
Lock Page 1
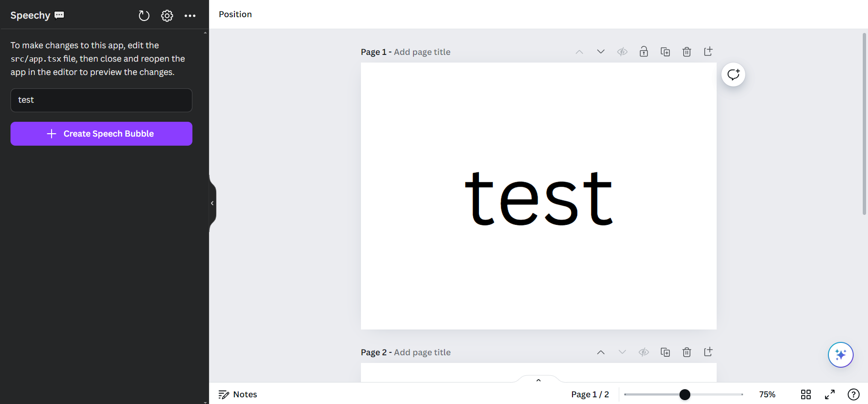point(644,52)
